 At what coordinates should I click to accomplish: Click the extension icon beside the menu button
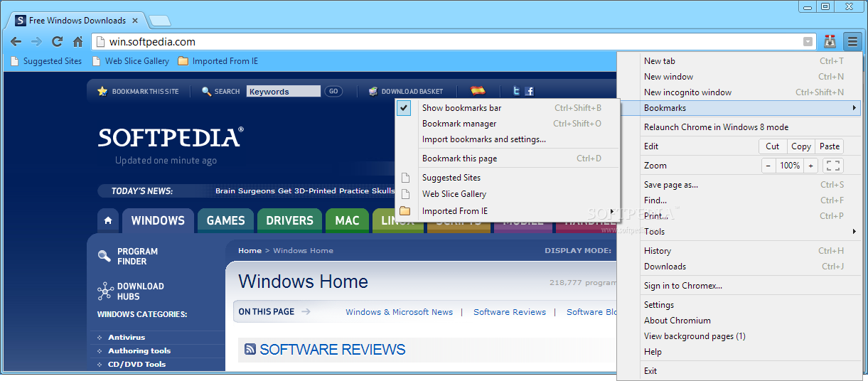pos(830,41)
